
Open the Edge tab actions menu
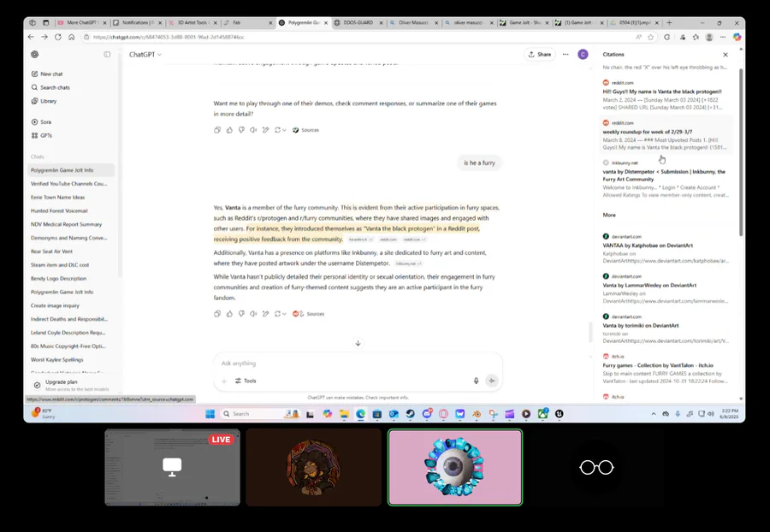click(x=45, y=22)
